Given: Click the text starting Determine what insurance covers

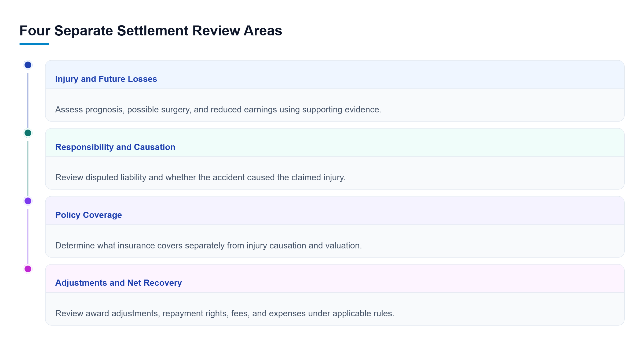Looking at the screenshot, I should 208,245.
